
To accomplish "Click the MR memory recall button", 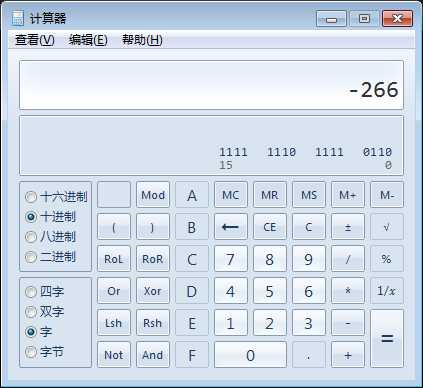I will [x=270, y=195].
